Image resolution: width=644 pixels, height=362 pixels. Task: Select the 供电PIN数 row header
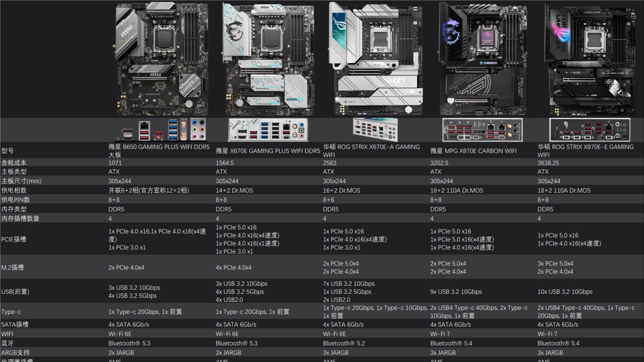coord(15,200)
